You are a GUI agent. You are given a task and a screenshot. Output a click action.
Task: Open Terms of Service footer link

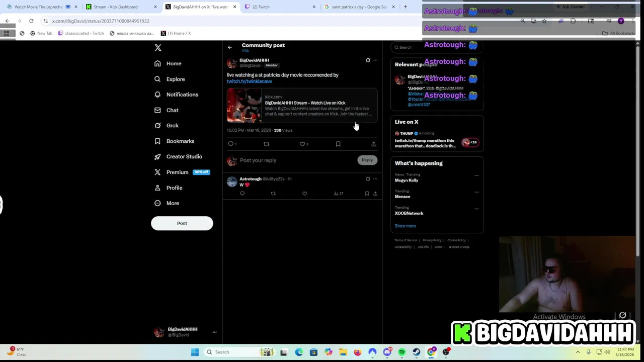406,240
